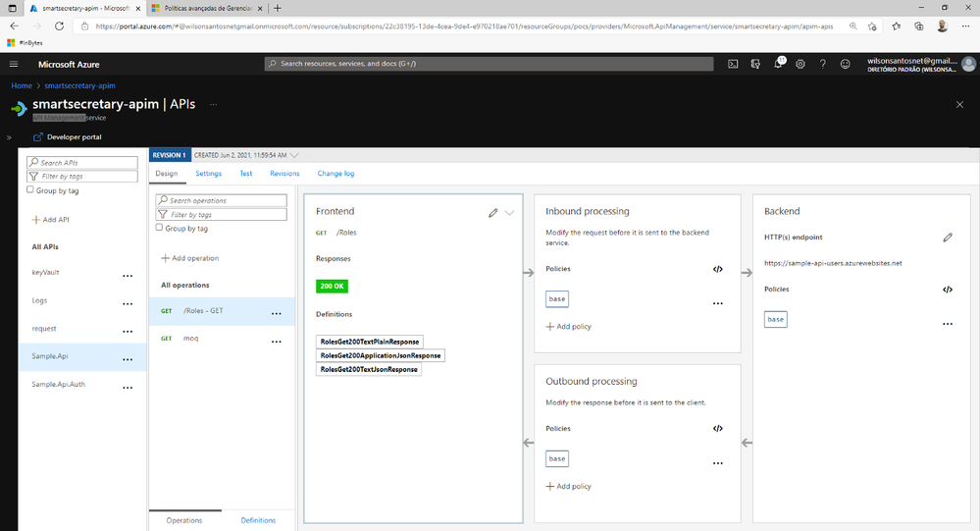This screenshot has height=531, width=980.
Task: Open the Developer portal link
Action: click(x=68, y=137)
